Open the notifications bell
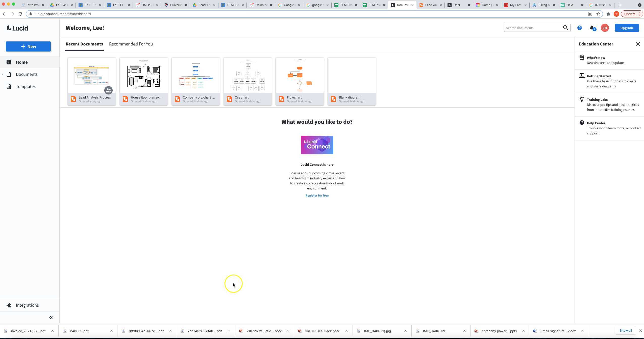 click(x=592, y=28)
